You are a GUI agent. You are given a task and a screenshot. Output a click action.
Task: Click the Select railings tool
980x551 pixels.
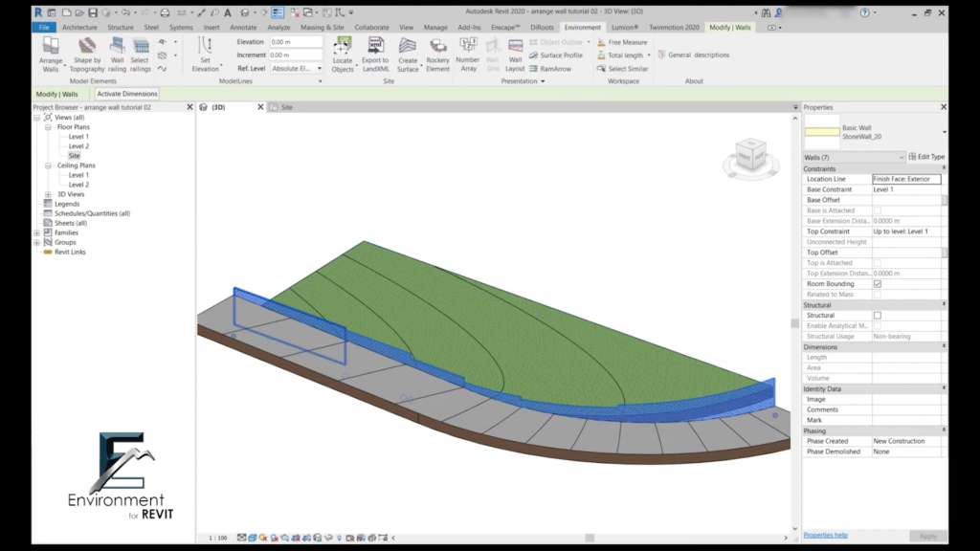[x=140, y=55]
